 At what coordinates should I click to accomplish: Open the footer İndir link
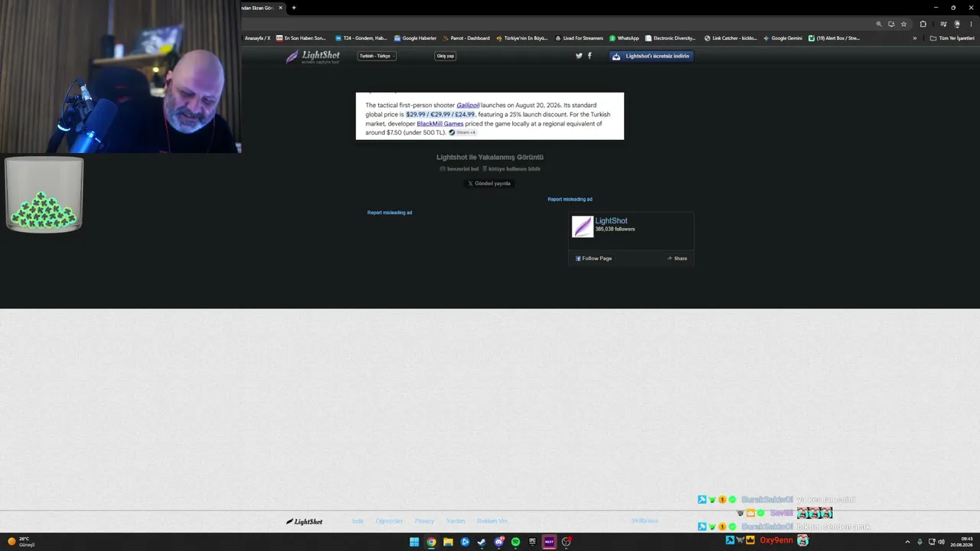pyautogui.click(x=358, y=521)
